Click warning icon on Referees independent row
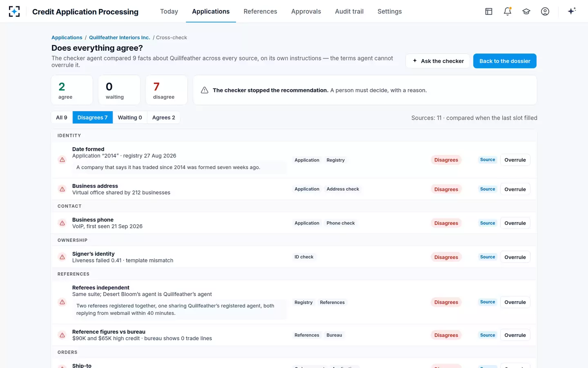Screen dimensions: 588x368 click(x=62, y=302)
